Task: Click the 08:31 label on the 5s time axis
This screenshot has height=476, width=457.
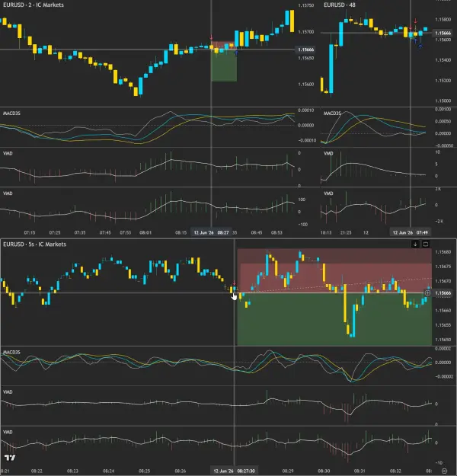Action: pyautogui.click(x=360, y=471)
